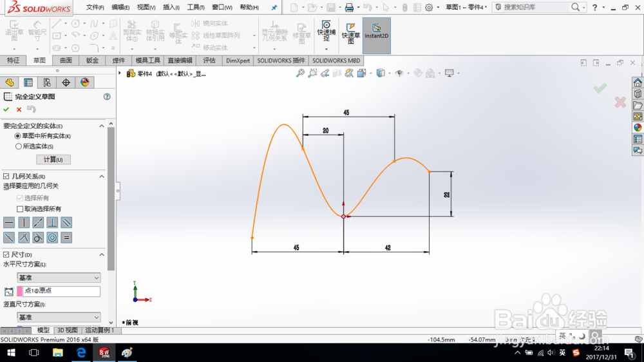Click the PropertyManager vertical scrollbar
Viewport: 644px width, 362px height.
[111, 199]
